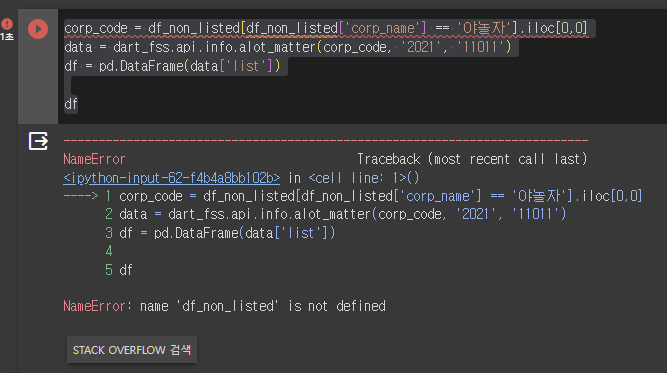
Task: Click the red NameError heading in output
Action: point(94,159)
